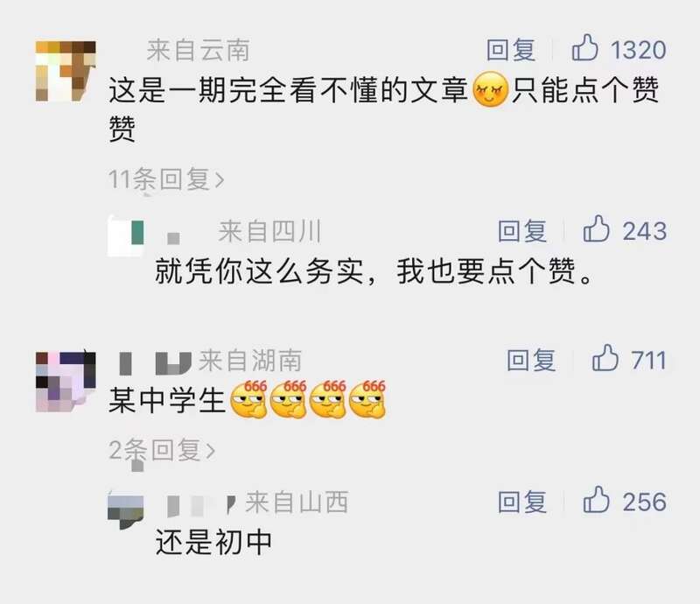Expand the 11条回复 reply thread
The height and width of the screenshot is (604, 700).
[166, 179]
